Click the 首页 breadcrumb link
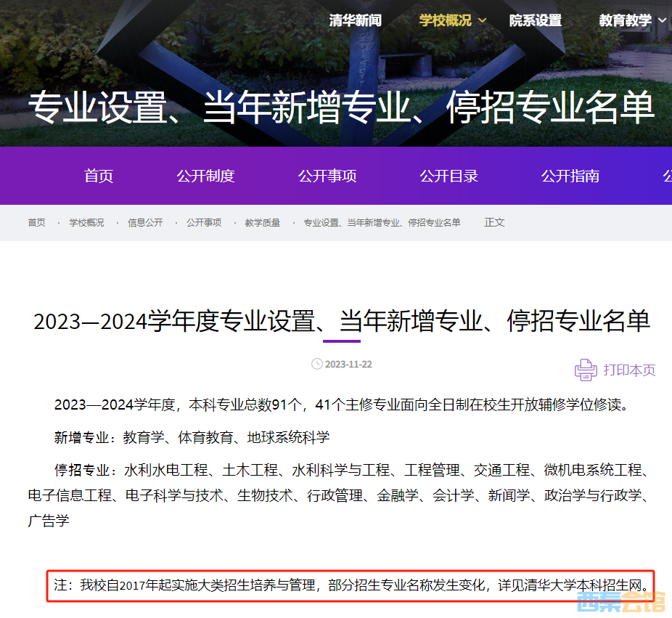This screenshot has width=672, height=618. coord(36,222)
